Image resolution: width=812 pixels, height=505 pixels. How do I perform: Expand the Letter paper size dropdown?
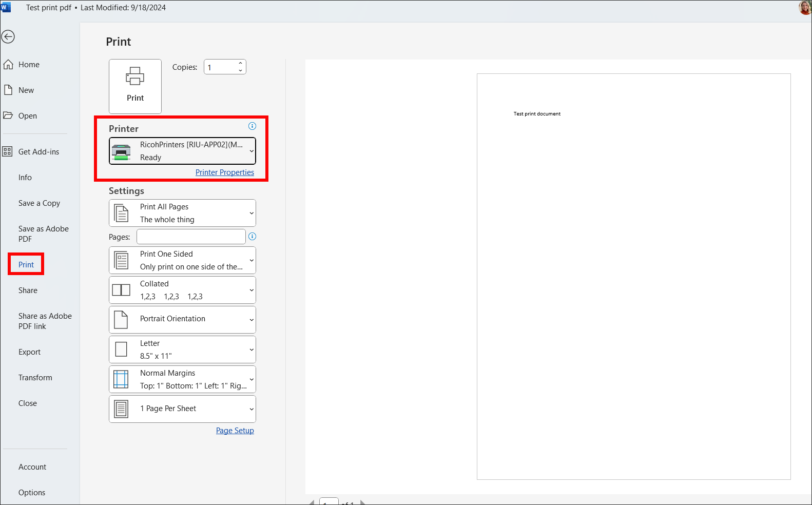tap(252, 349)
